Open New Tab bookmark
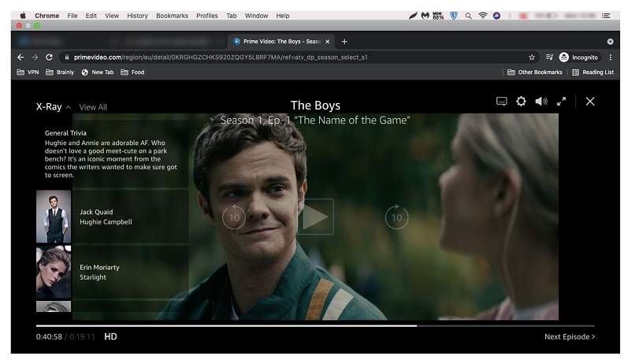The image size is (635, 364). pyautogui.click(x=97, y=72)
